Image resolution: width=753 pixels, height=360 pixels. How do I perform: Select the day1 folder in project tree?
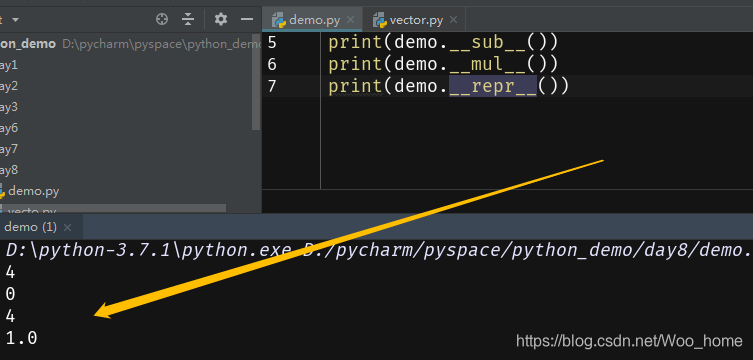tap(9, 65)
